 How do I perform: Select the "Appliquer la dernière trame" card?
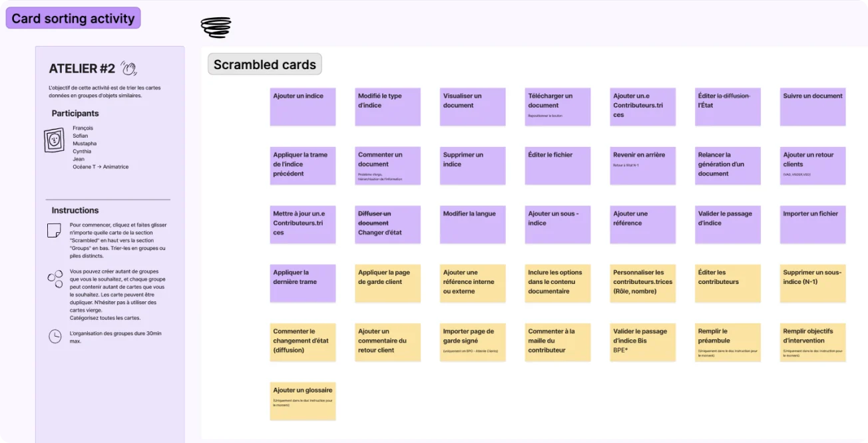(303, 283)
